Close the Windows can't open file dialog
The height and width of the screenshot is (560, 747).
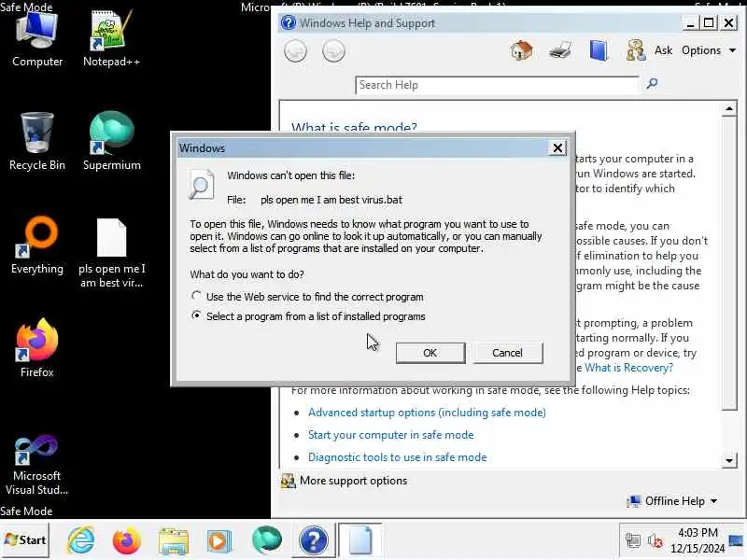click(557, 148)
